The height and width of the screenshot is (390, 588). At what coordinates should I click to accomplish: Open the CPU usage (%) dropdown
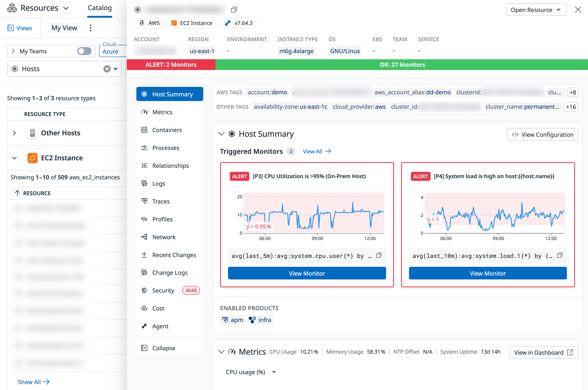pyautogui.click(x=274, y=372)
